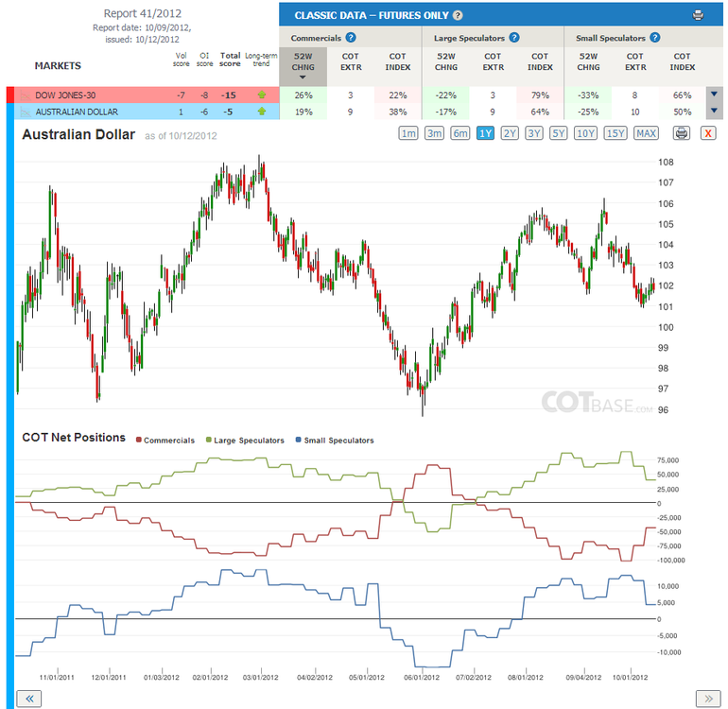The image size is (728, 709).
Task: Click Australian Dollar total score -5
Action: (x=228, y=112)
